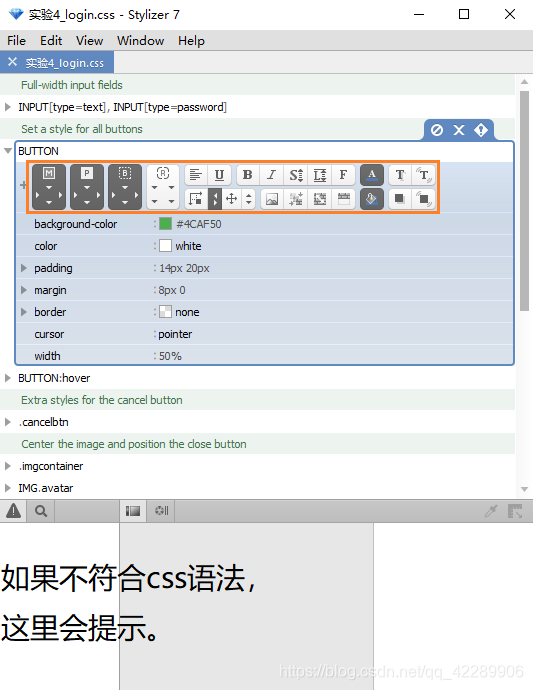This screenshot has height=690, width=533.
Task: Toggle italic font-style
Action: coord(272,175)
